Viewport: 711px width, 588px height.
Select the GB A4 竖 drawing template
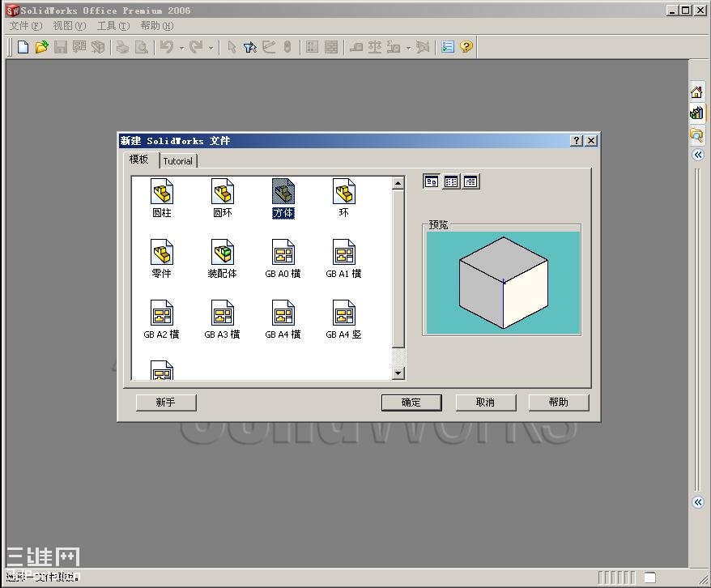[343, 320]
